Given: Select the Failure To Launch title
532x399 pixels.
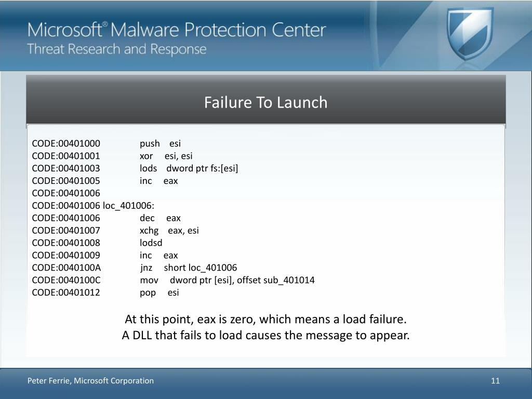Looking at the screenshot, I should coord(265,102).
